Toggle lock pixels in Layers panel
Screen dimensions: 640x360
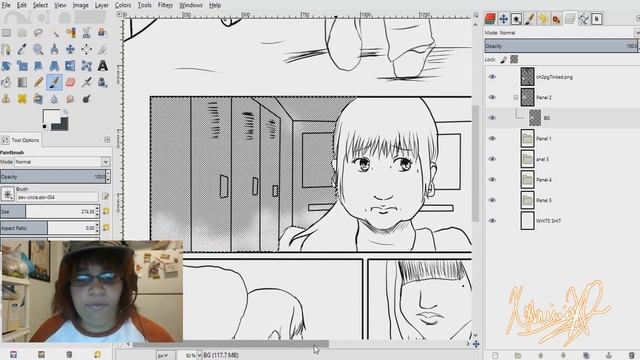click(503, 60)
